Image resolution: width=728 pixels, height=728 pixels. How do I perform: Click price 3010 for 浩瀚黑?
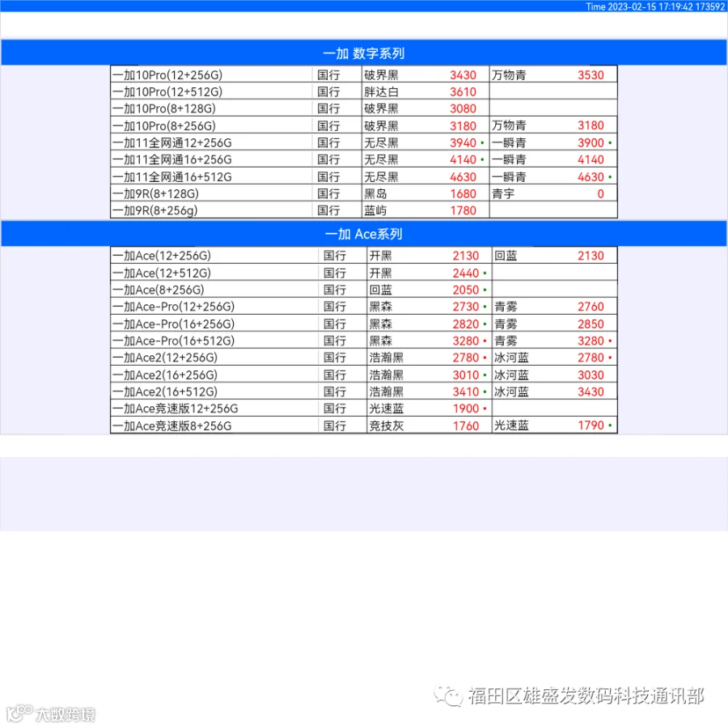(466, 375)
